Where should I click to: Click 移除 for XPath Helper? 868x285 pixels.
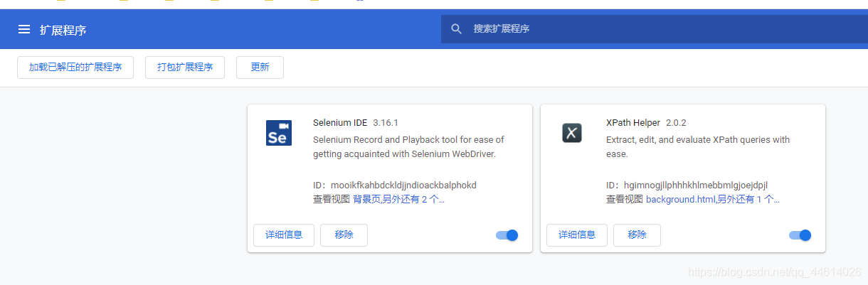[637, 235]
